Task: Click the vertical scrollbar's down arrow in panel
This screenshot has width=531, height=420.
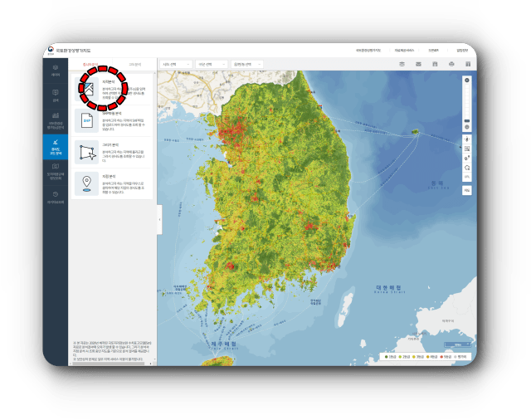Action: [155, 359]
